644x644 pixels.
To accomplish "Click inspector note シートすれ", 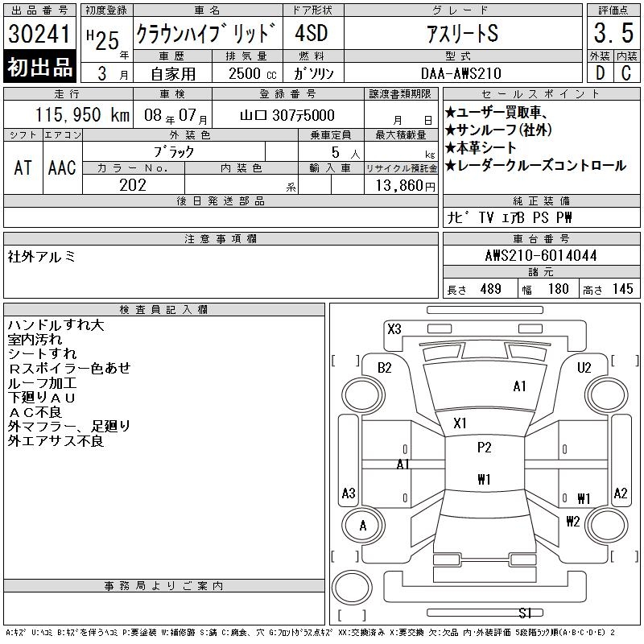I will pos(42,354).
